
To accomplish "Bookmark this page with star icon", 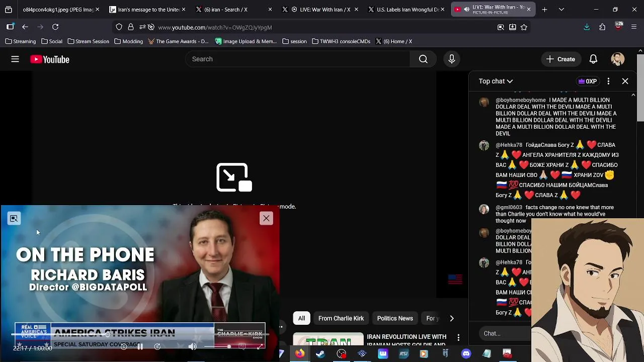I will [x=524, y=27].
